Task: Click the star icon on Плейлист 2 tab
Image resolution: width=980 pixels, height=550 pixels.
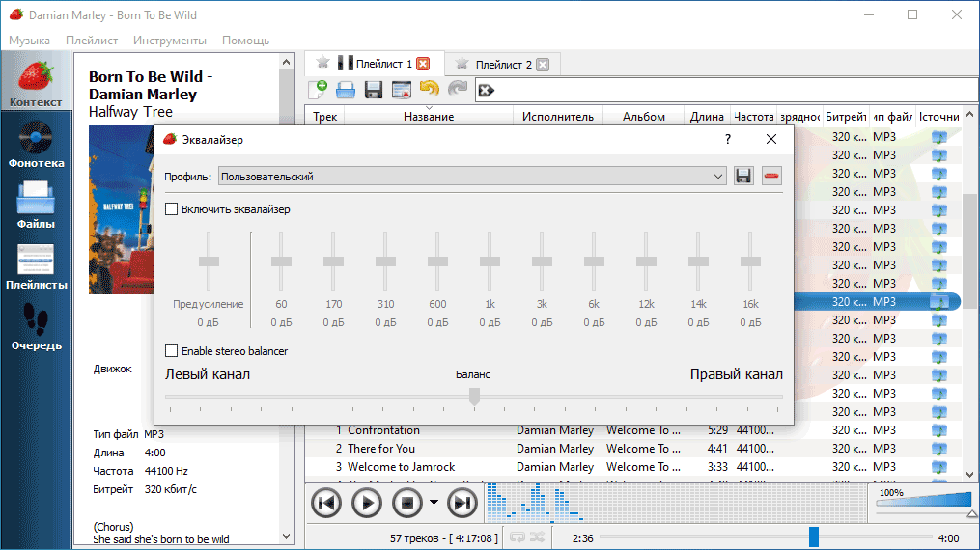Action: coord(462,63)
